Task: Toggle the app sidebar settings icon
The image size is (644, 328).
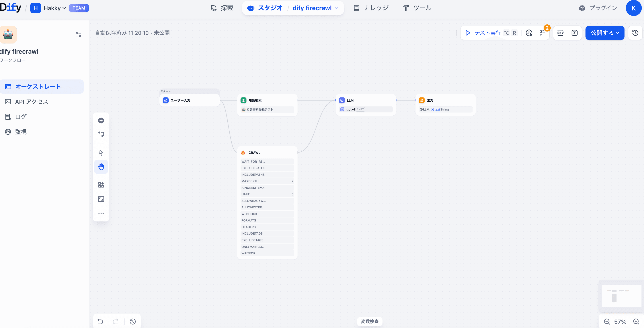Action: pyautogui.click(x=78, y=35)
